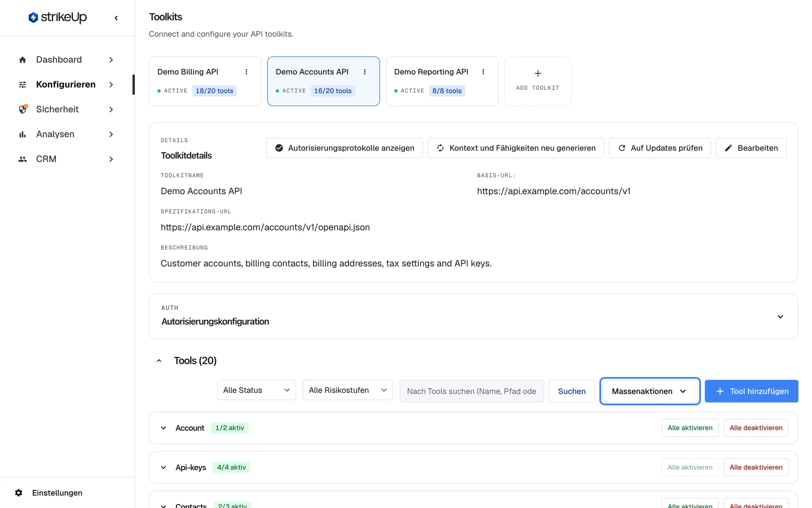The width and height of the screenshot is (812, 508).
Task: Open the Demo Billing API options menu
Action: click(x=246, y=72)
